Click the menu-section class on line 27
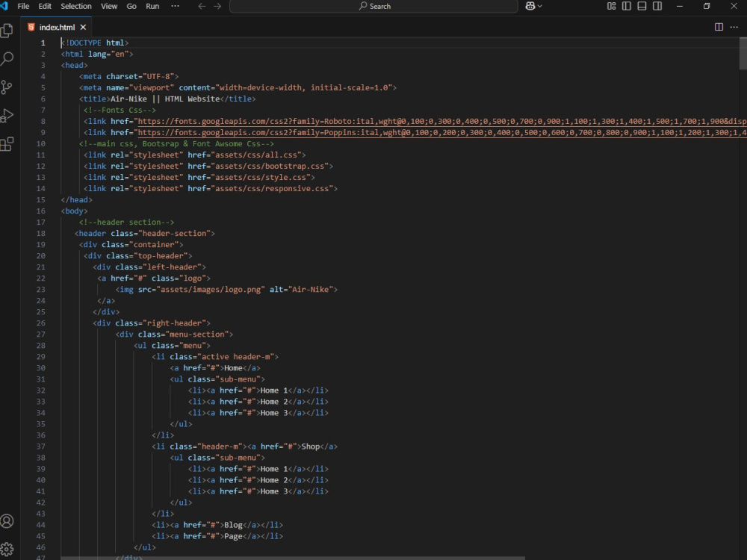747x560 pixels. [197, 335]
